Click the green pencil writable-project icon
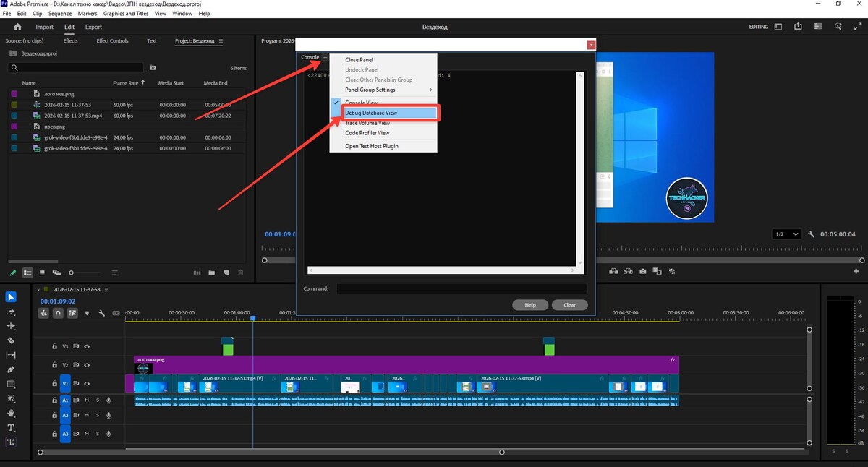 coord(12,273)
